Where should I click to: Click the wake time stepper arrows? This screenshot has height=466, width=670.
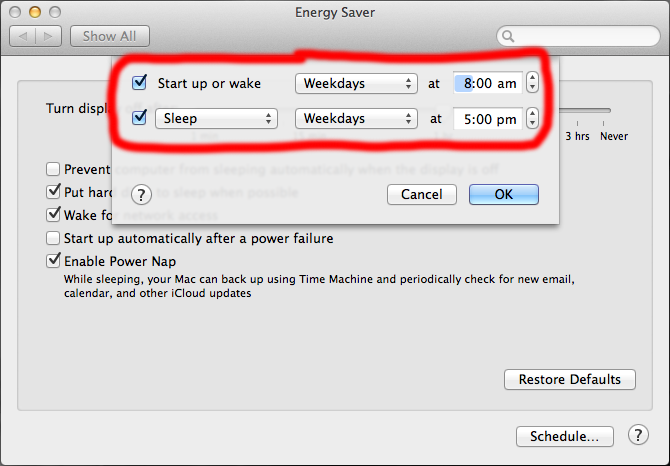click(x=532, y=84)
